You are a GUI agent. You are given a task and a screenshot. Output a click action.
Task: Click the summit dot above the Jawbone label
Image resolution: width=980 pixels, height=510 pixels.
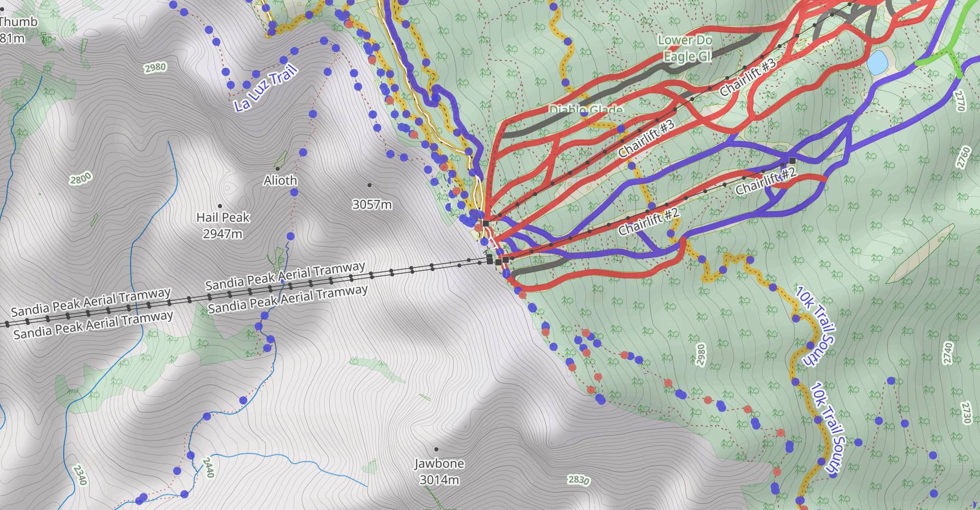[436, 449]
